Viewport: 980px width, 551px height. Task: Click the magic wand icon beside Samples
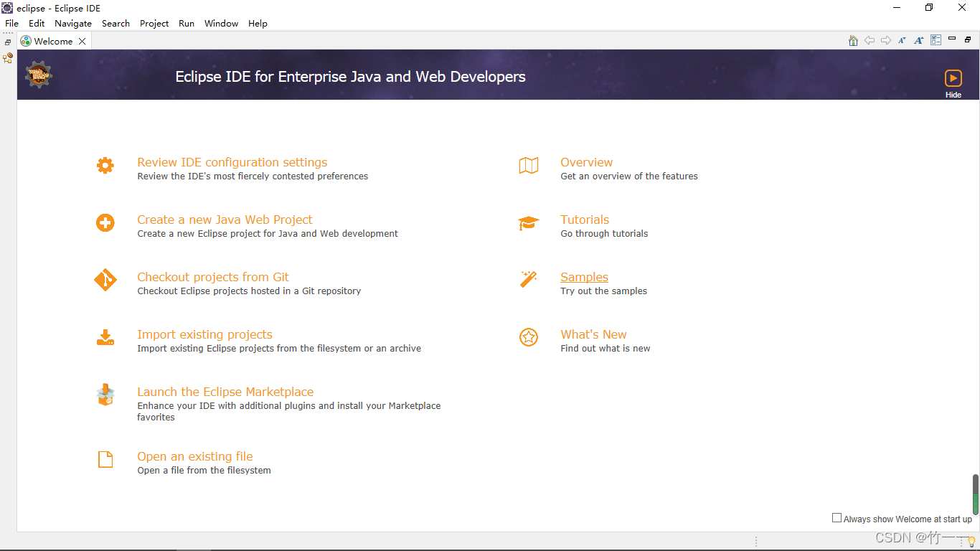click(529, 279)
